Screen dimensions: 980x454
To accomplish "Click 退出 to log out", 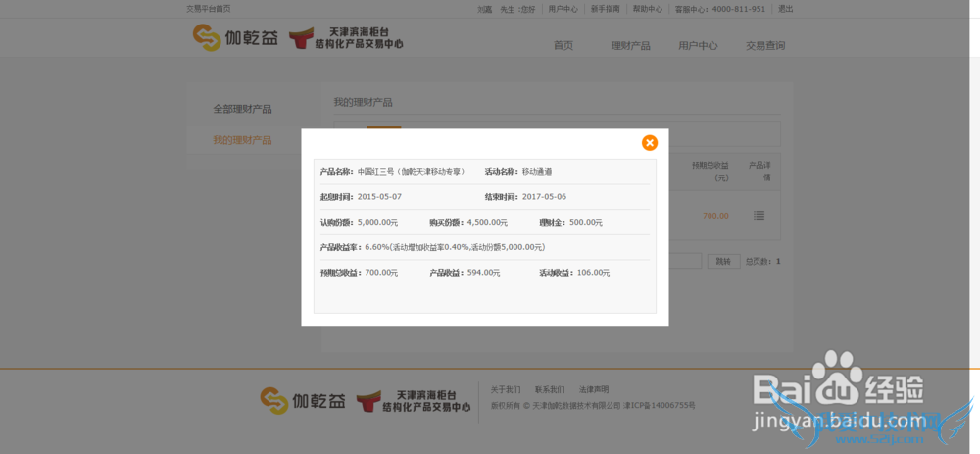I will click(785, 9).
